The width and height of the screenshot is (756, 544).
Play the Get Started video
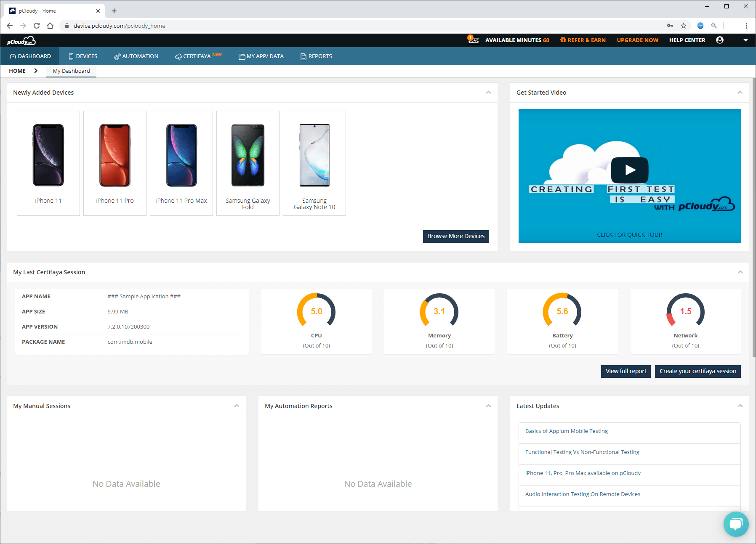(x=630, y=170)
